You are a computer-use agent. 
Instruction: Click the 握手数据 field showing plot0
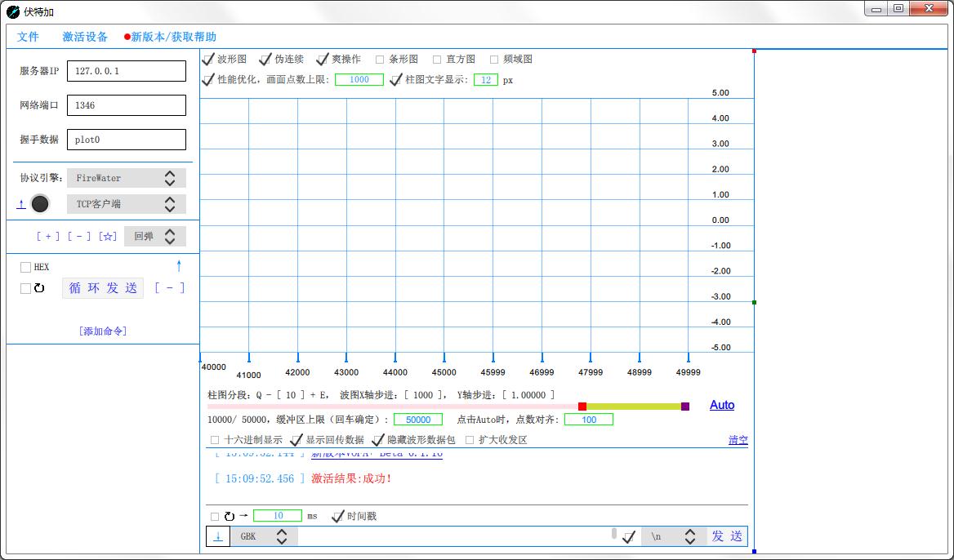pyautogui.click(x=127, y=140)
